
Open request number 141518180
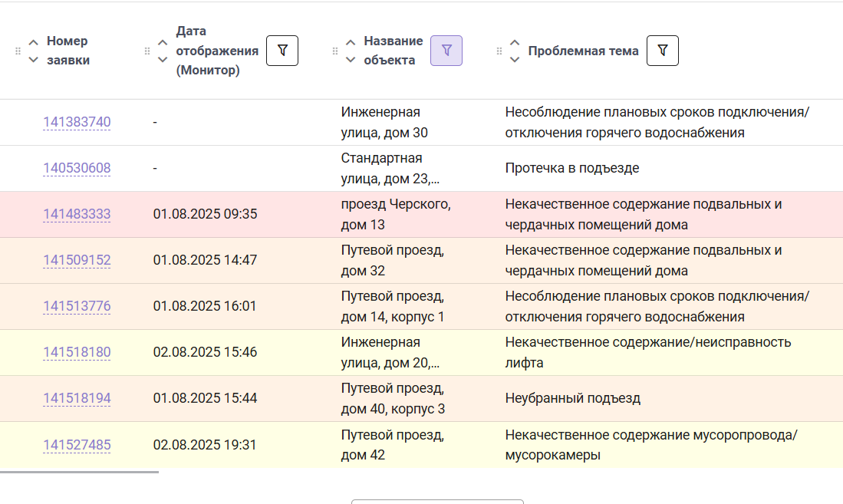(x=77, y=352)
